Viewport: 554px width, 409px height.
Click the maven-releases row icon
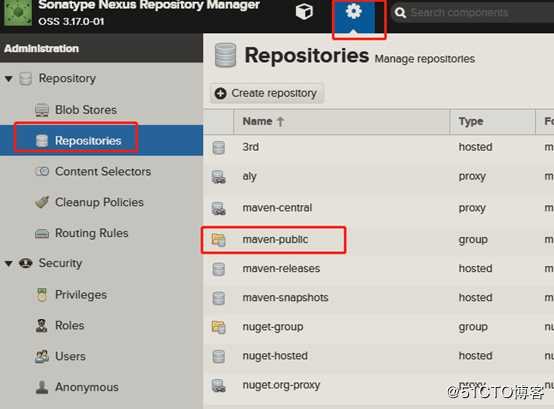(219, 269)
